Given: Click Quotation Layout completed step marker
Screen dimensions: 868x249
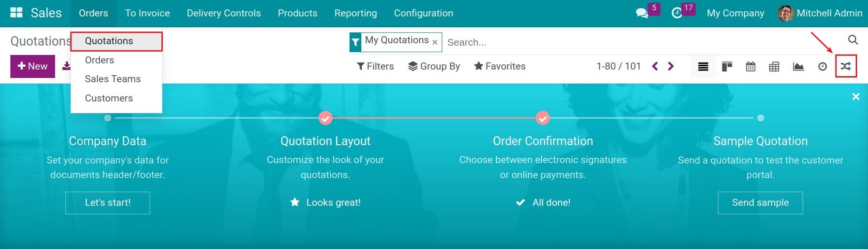Looking at the screenshot, I should tap(326, 118).
